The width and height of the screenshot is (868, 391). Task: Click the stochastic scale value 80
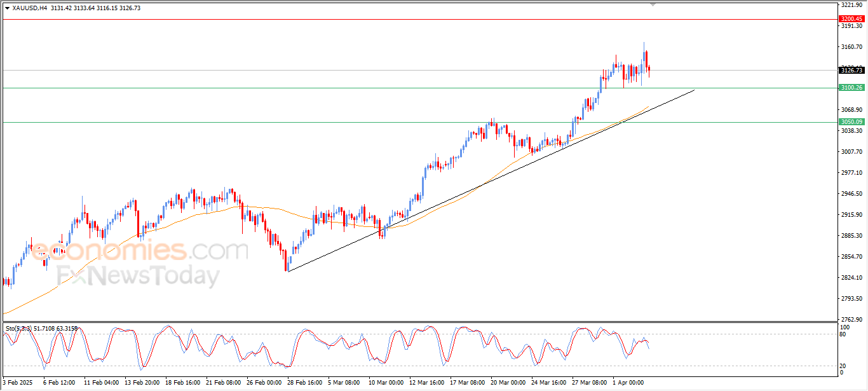click(843, 334)
